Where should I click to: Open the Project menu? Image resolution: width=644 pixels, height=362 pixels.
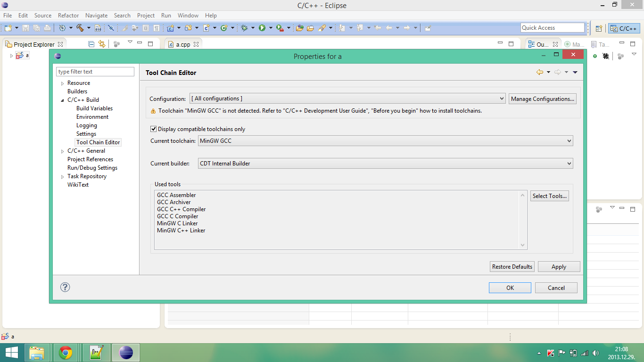tap(146, 16)
